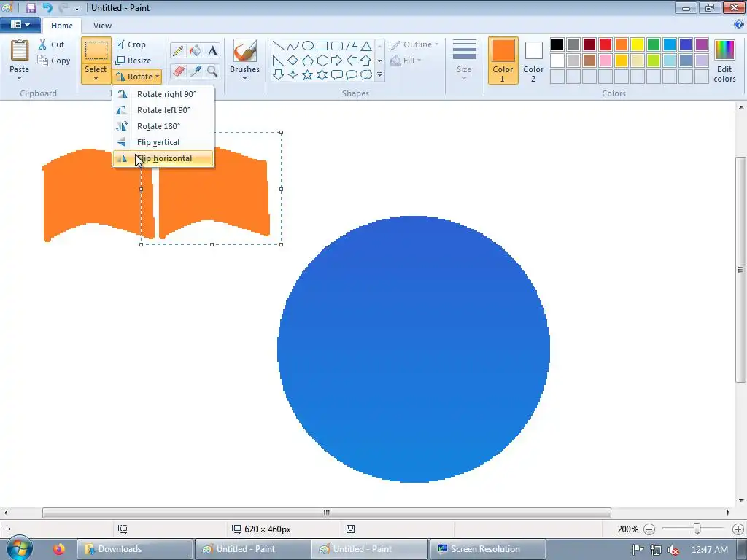
Task: Choose the Down arrow shape
Action: pos(278,75)
